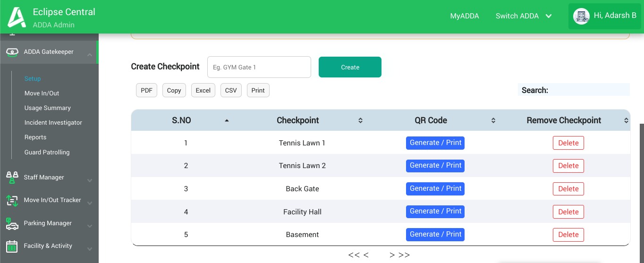Viewport: 644px width, 263px height.
Task: Click the user profile avatar
Action: (581, 16)
